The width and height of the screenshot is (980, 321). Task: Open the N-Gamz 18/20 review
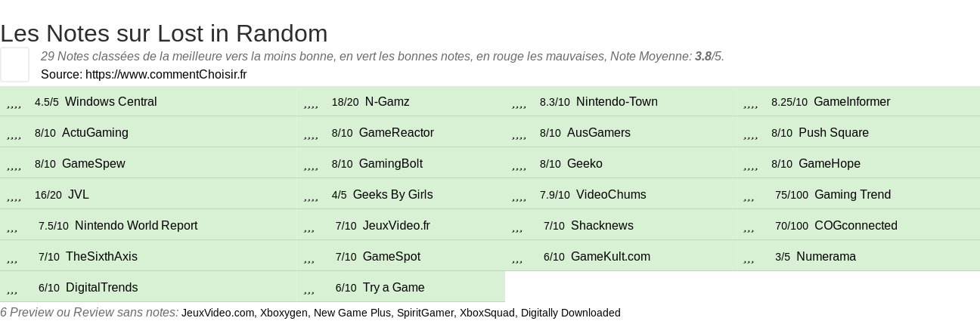click(386, 102)
